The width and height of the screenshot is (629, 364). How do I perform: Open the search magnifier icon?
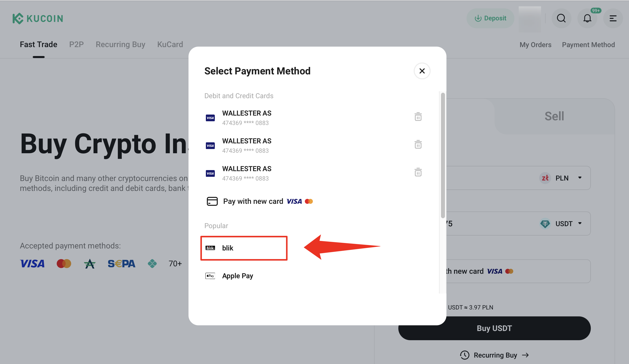tap(561, 18)
